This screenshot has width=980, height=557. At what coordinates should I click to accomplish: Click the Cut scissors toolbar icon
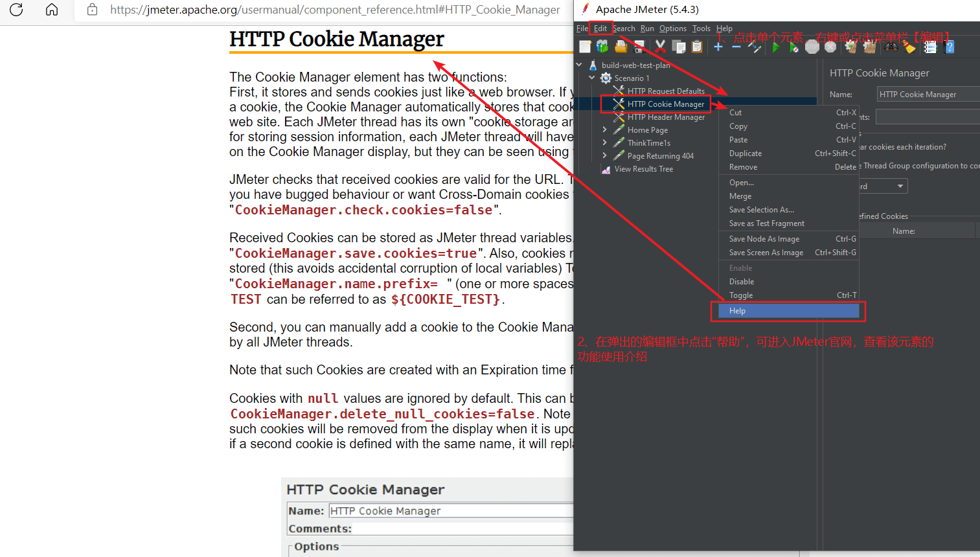660,47
